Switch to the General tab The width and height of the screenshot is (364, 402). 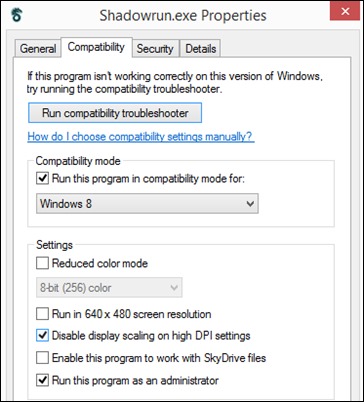38,49
